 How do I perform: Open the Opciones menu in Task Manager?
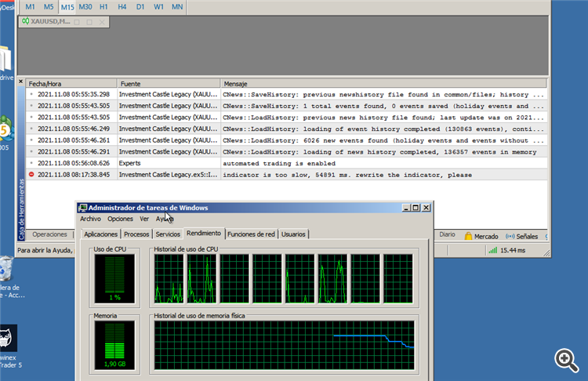[x=120, y=220]
